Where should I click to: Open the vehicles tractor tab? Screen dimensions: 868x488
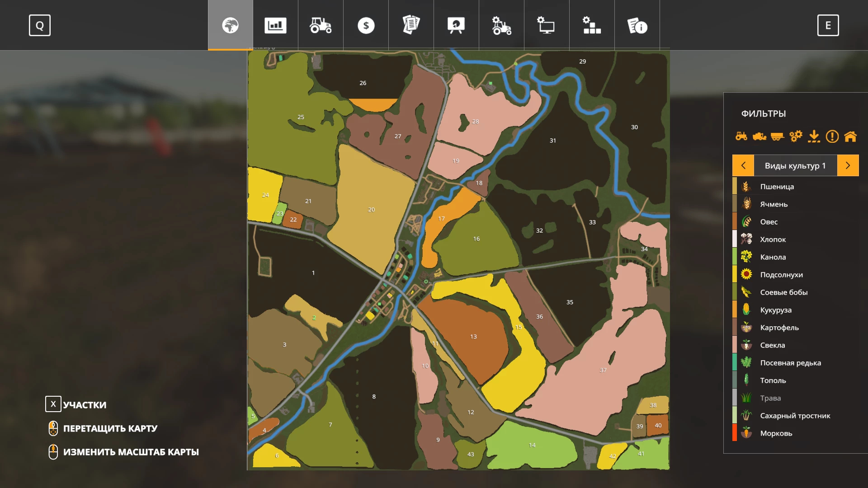(321, 25)
